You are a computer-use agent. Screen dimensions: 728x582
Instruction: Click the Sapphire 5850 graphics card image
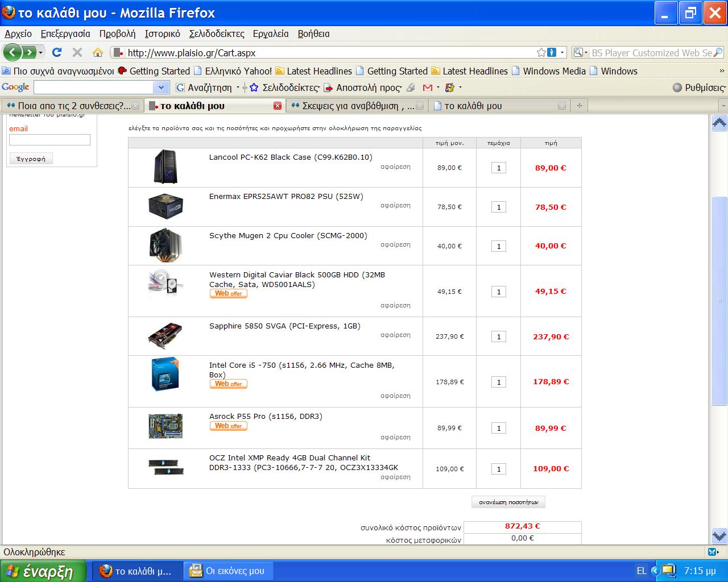pos(166,336)
